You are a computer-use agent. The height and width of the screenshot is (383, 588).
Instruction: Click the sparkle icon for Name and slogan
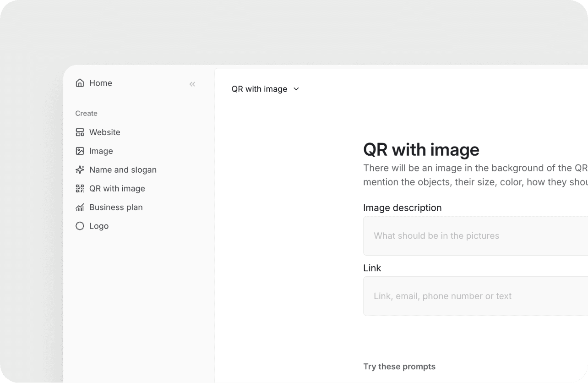coord(80,170)
